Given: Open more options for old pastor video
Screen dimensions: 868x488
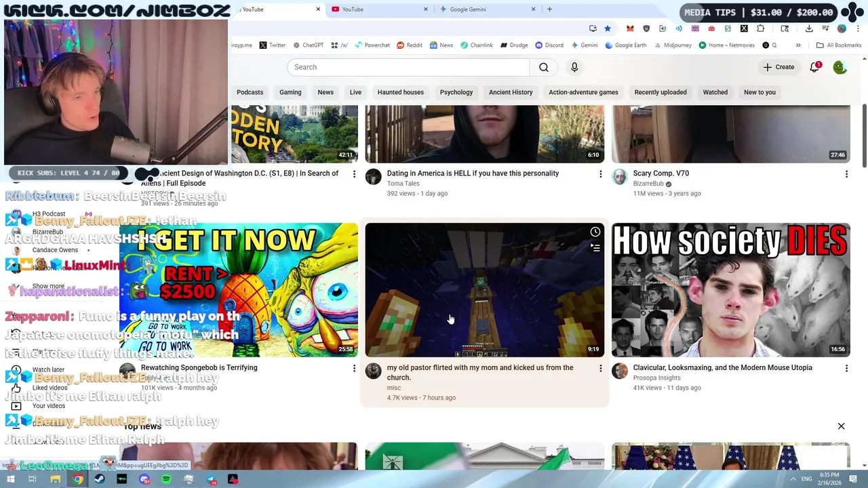Looking at the screenshot, I should (600, 368).
